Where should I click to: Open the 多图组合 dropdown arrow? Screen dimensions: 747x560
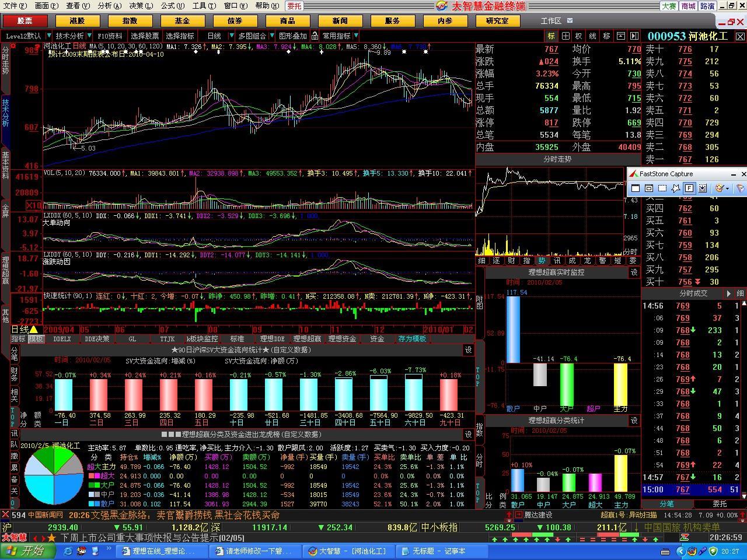271,36
